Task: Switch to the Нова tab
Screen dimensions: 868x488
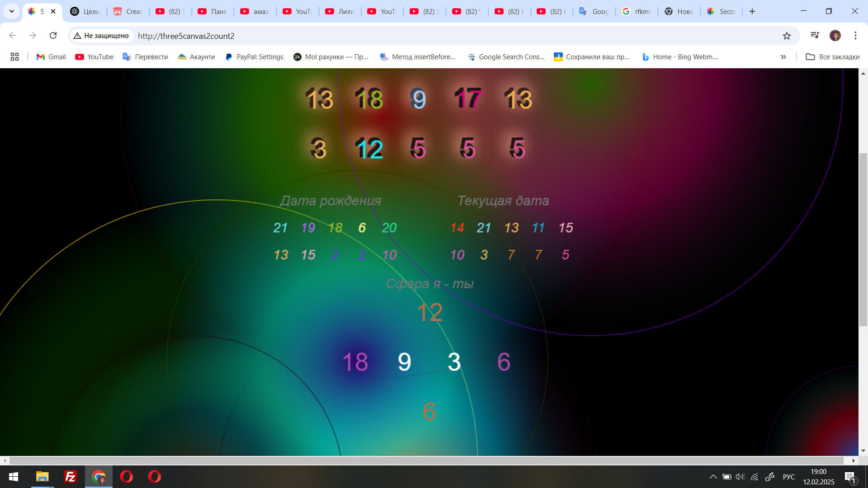Action: coord(679,11)
